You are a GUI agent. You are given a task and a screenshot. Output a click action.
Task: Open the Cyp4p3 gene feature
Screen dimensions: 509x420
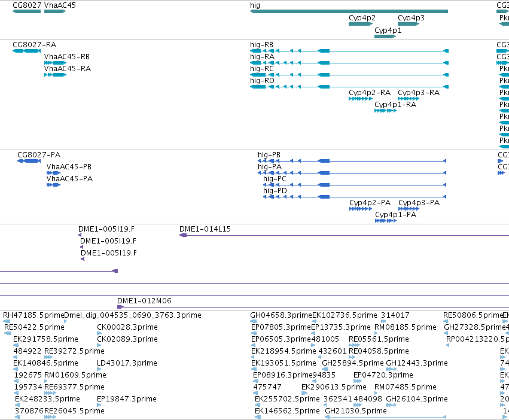(x=409, y=24)
